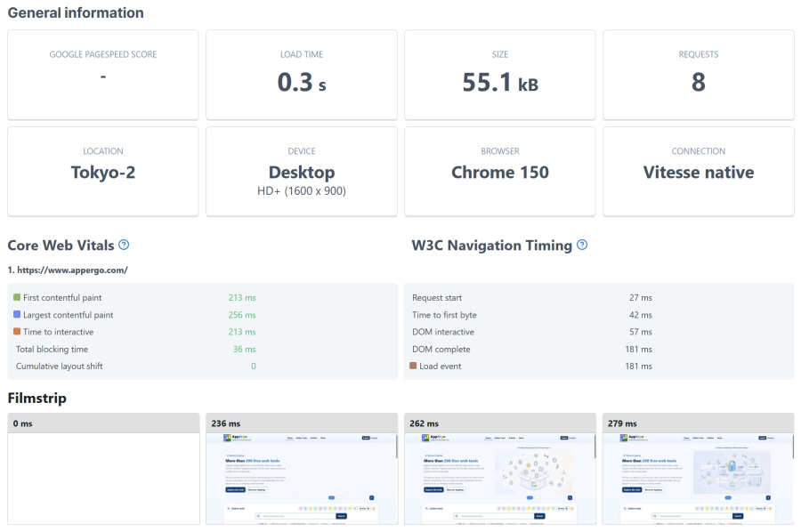Click the Request start label
The image size is (801, 532).
(437, 298)
